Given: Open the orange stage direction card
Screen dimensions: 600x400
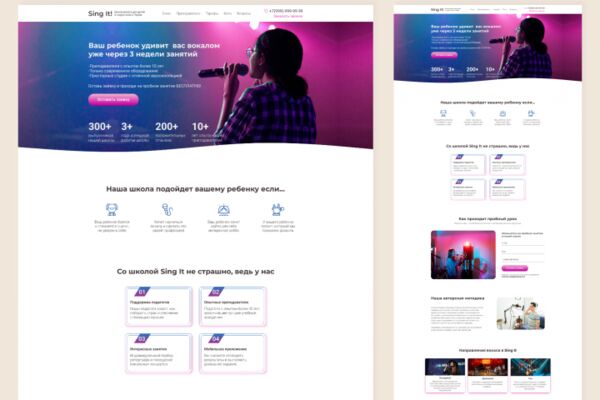Looking at the screenshot, I should (488, 375).
